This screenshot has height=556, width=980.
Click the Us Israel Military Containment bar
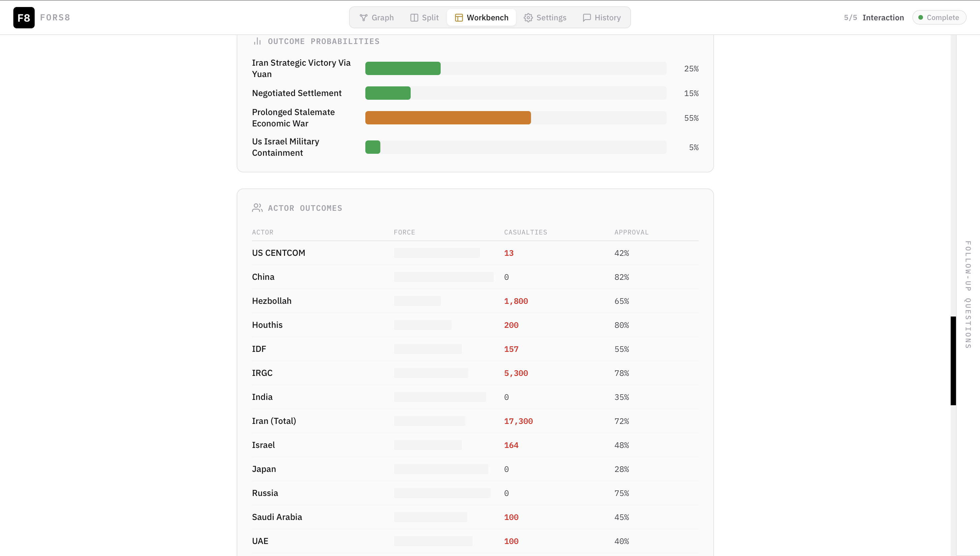373,147
